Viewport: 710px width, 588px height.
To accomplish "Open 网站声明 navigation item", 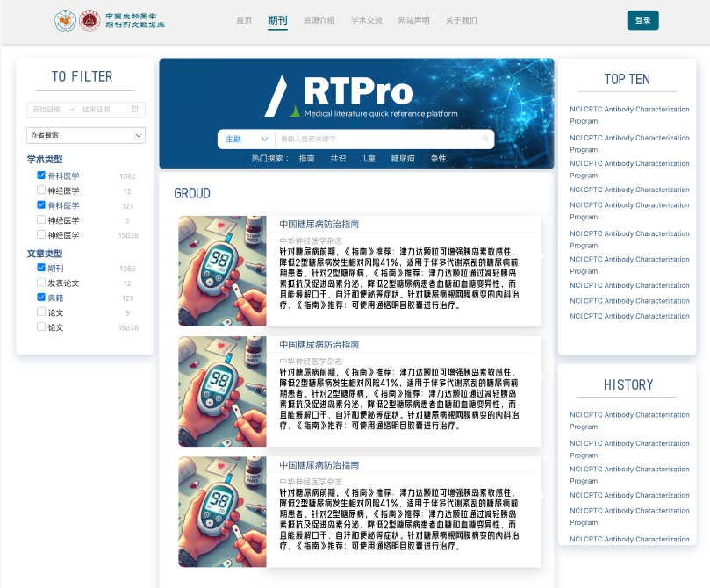I will (x=413, y=20).
